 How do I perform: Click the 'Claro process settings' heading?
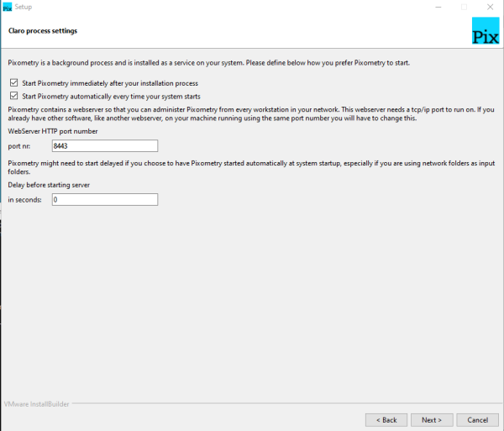43,31
